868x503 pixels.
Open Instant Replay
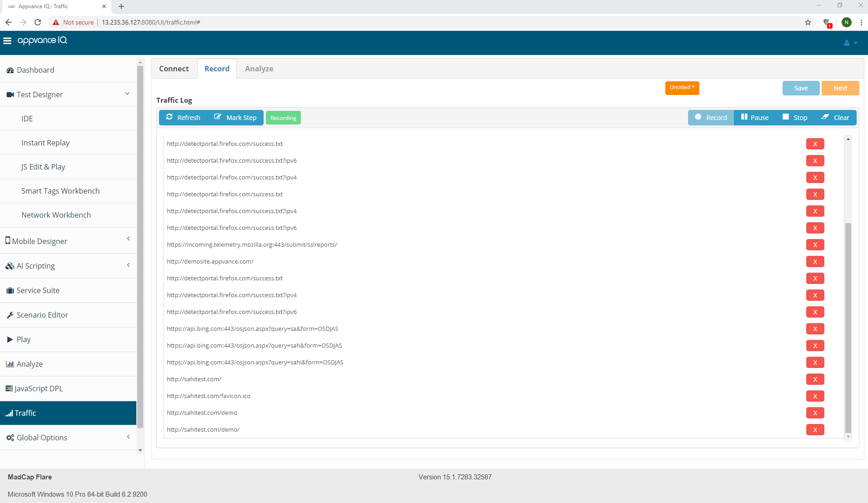tap(68, 143)
